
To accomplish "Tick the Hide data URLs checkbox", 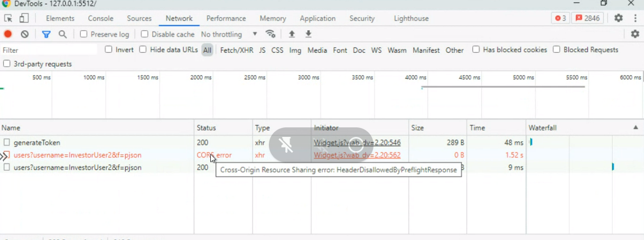I will pos(143,50).
